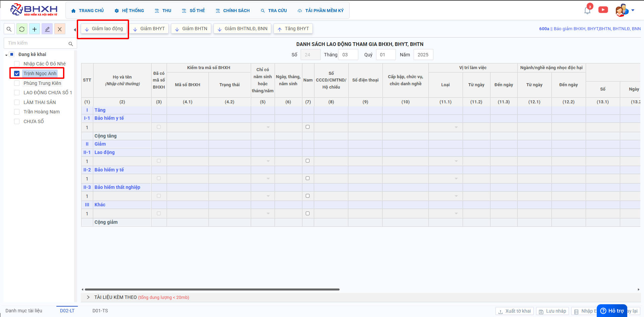Click the Tăng BHYT button
The height and width of the screenshot is (317, 644).
tap(293, 29)
